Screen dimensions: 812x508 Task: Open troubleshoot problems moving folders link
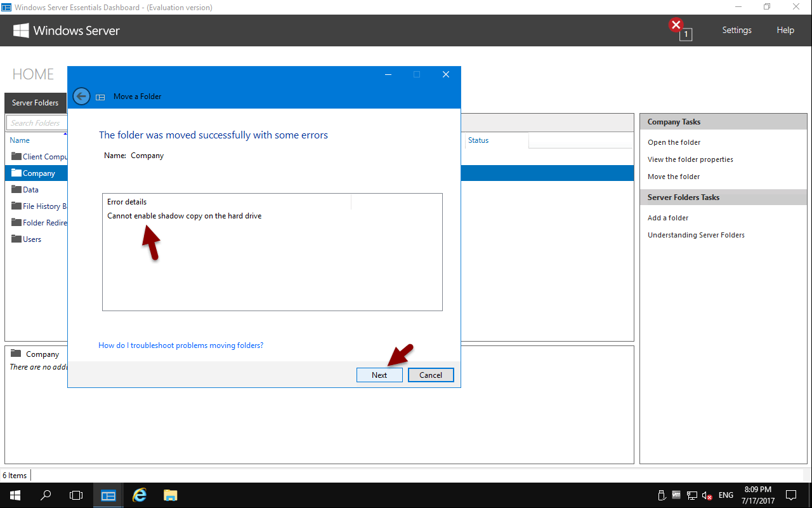[181, 345]
